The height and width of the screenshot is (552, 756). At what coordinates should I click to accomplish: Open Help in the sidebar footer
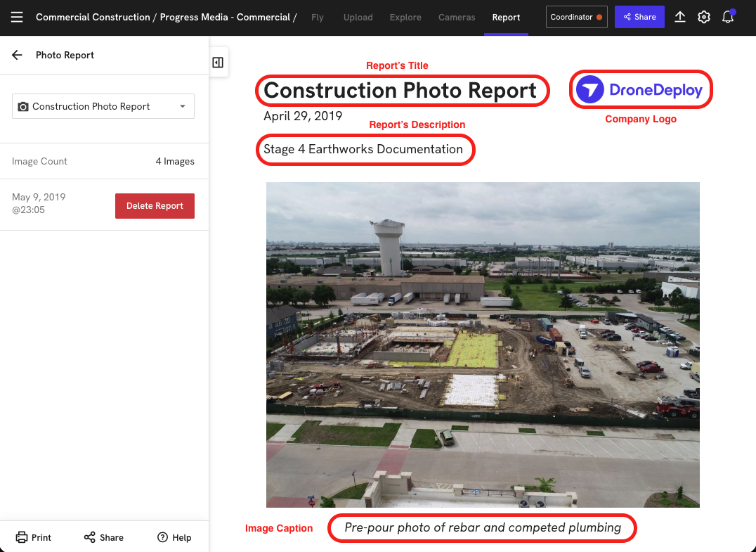tap(174, 537)
